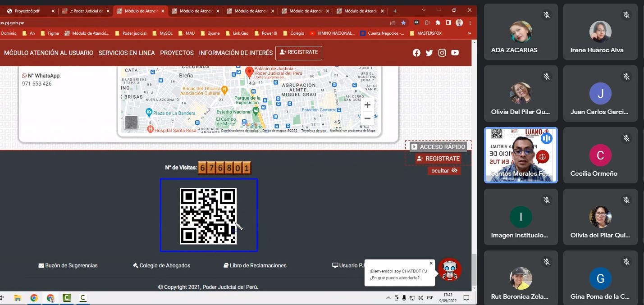
Task: Click the page vertical scrollbar thumb
Action: coord(474,269)
